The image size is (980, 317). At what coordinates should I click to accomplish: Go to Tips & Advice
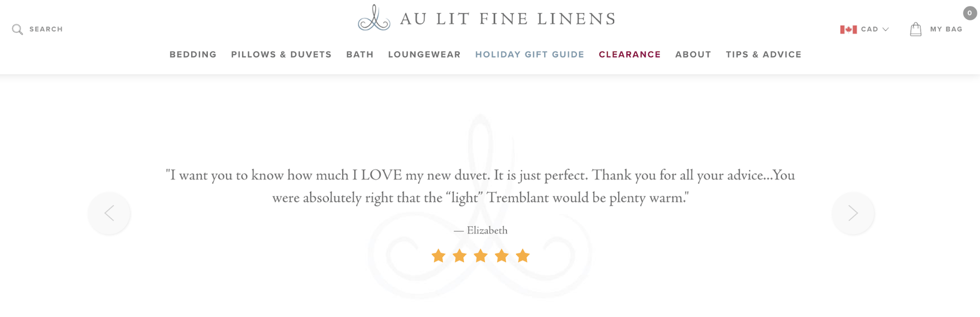[763, 55]
